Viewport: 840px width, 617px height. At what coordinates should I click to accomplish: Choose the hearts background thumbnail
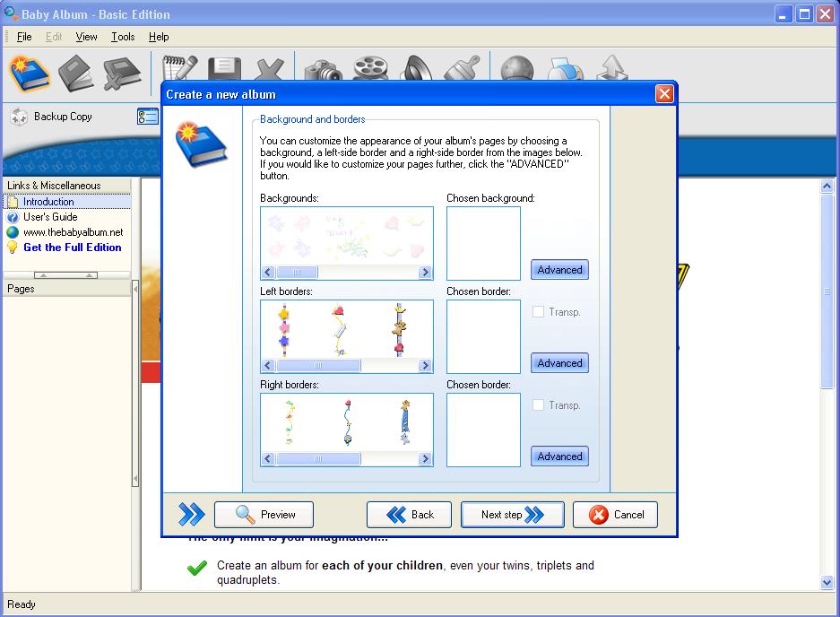coord(404,235)
